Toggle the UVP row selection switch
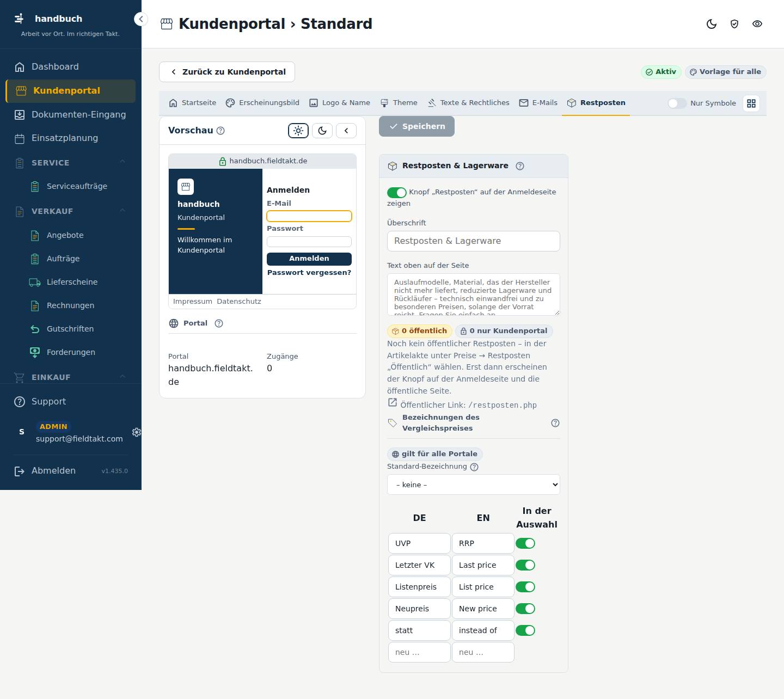 (x=525, y=543)
